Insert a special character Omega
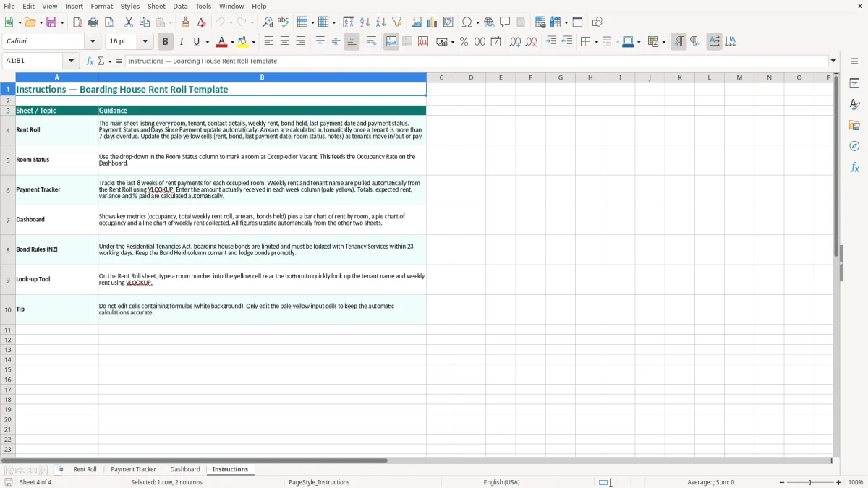The width and height of the screenshot is (868, 488). click(467, 22)
